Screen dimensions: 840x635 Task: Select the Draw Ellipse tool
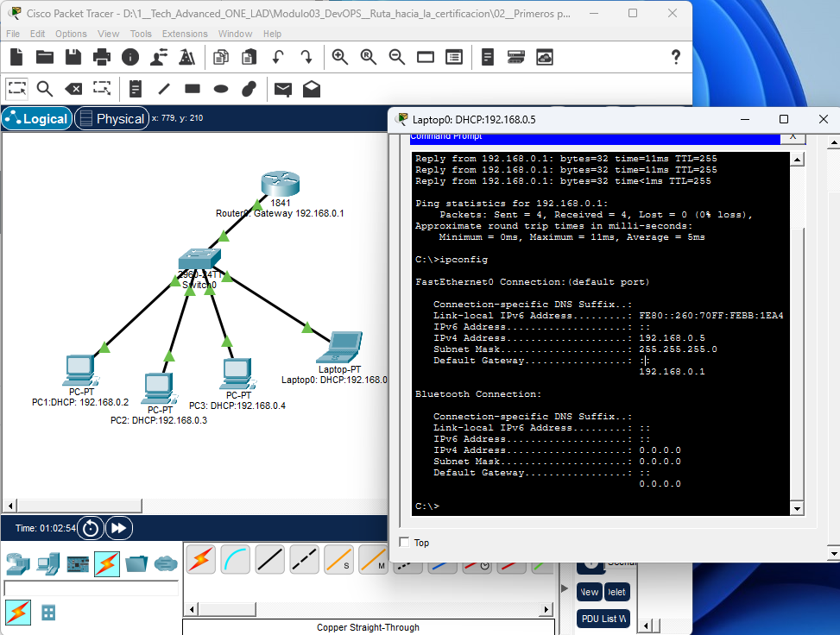tap(221, 89)
